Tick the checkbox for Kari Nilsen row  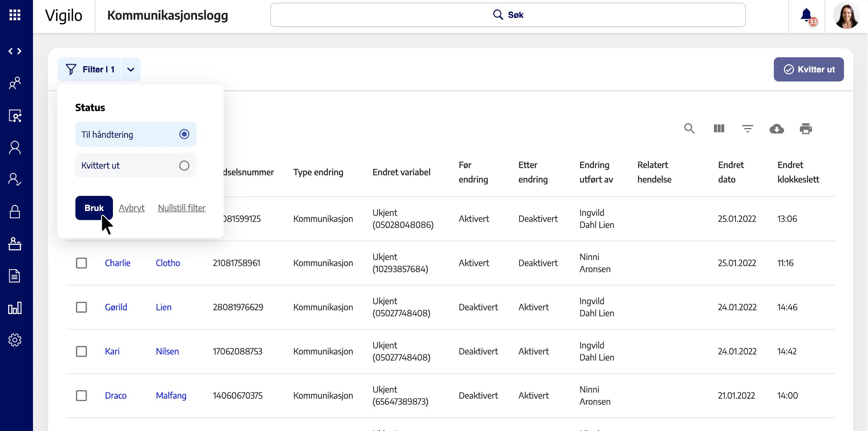[x=81, y=351]
